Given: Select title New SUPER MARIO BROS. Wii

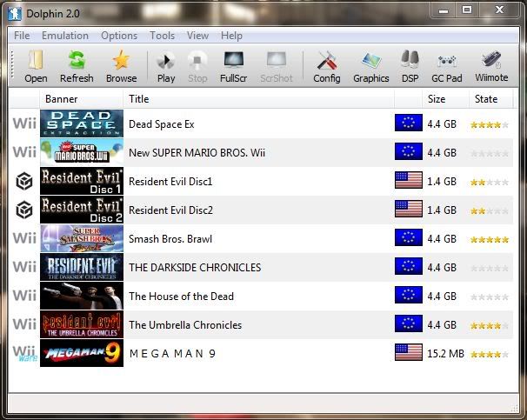Looking at the screenshot, I should pyautogui.click(x=197, y=153).
